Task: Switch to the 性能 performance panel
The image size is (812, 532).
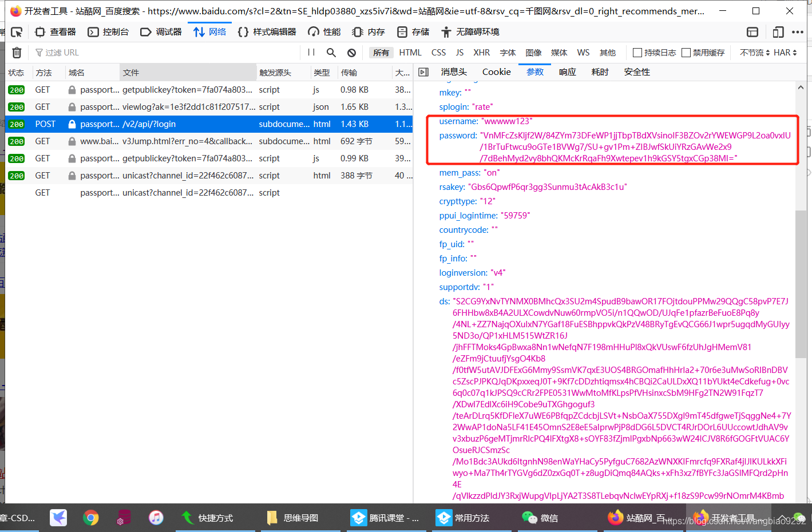Action: 324,32
